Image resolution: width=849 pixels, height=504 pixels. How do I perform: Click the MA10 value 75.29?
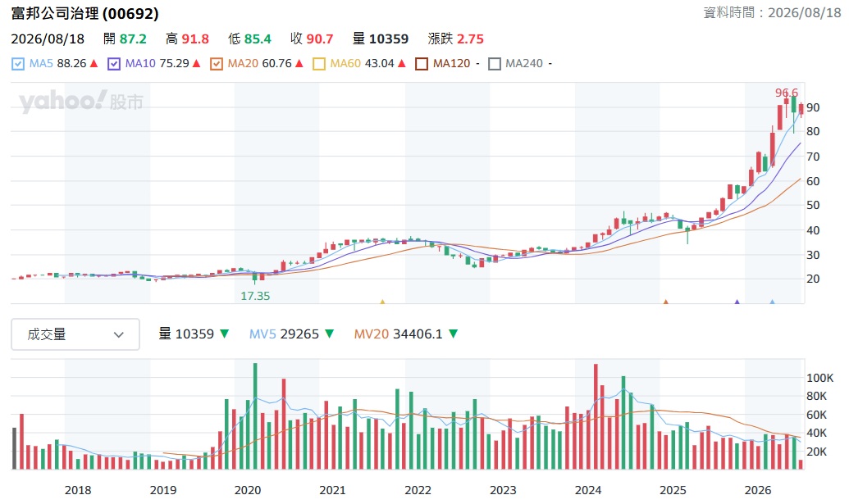(x=175, y=64)
